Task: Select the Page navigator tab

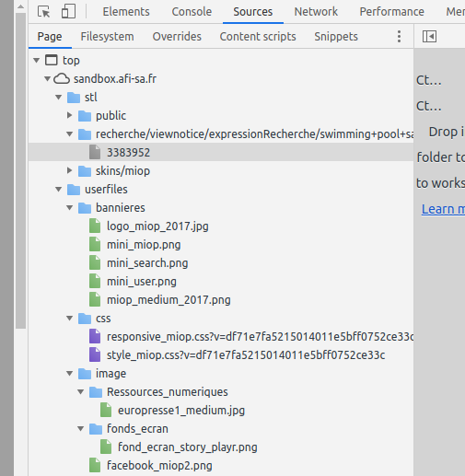Action: click(50, 37)
